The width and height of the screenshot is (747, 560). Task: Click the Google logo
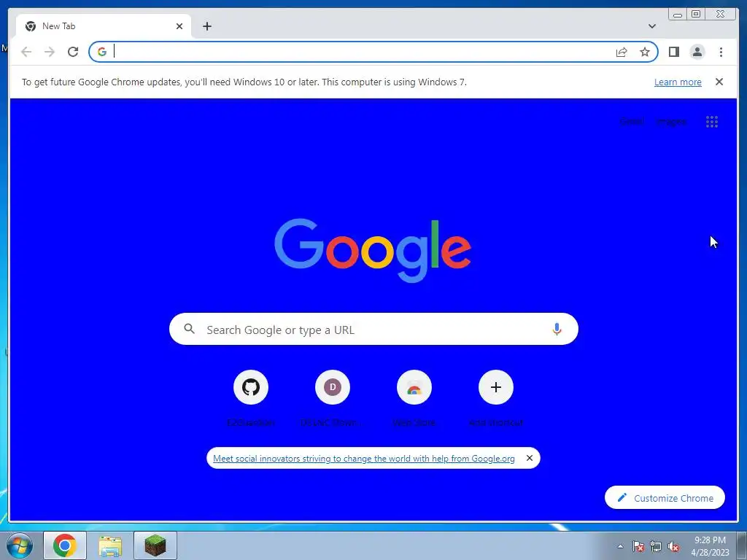pos(373,249)
